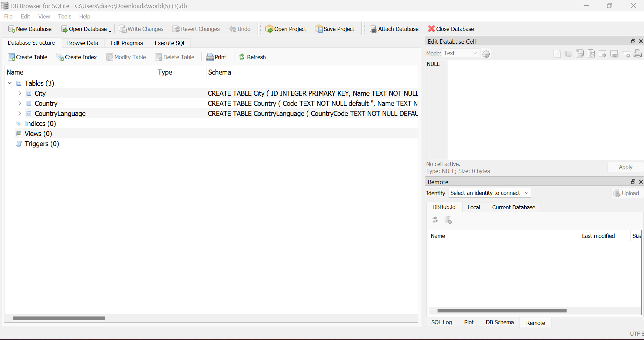
Task: Import data into cell from file
Action: click(x=580, y=54)
